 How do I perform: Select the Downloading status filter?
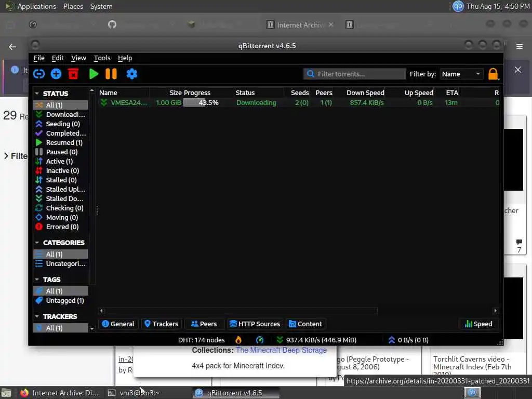pyautogui.click(x=61, y=114)
